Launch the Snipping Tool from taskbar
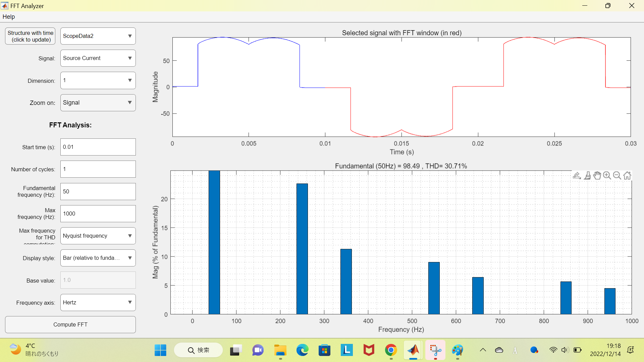The width and height of the screenshot is (644, 362). 435,350
